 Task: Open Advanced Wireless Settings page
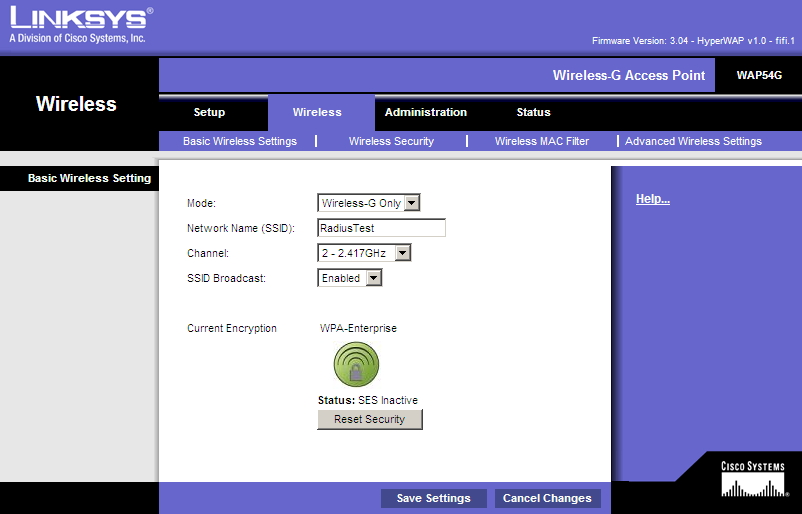coord(693,141)
